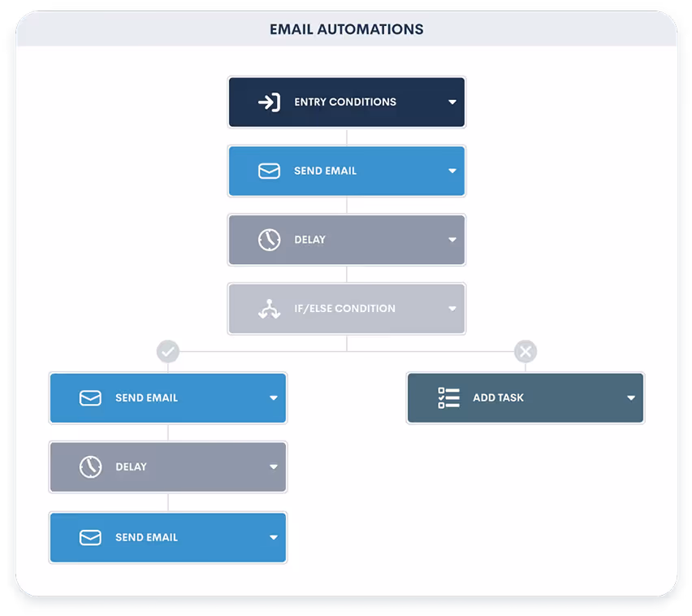Select the envelope icon on the bottom Send Email

pos(90,537)
